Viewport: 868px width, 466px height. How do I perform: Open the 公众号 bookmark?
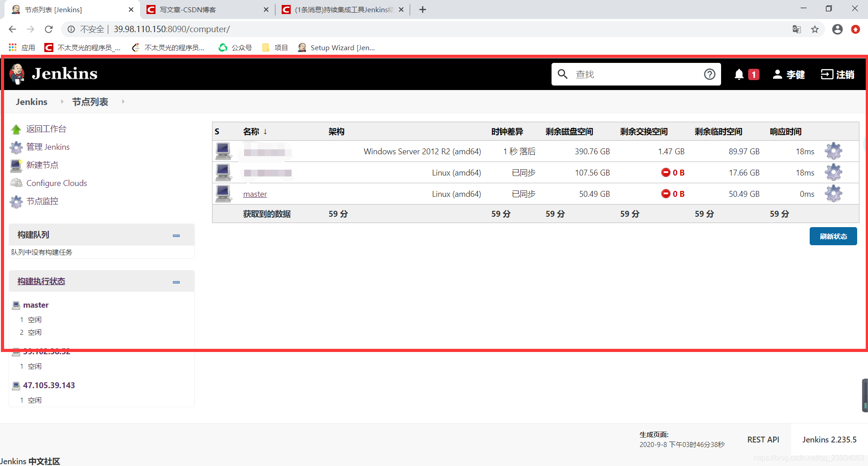235,48
